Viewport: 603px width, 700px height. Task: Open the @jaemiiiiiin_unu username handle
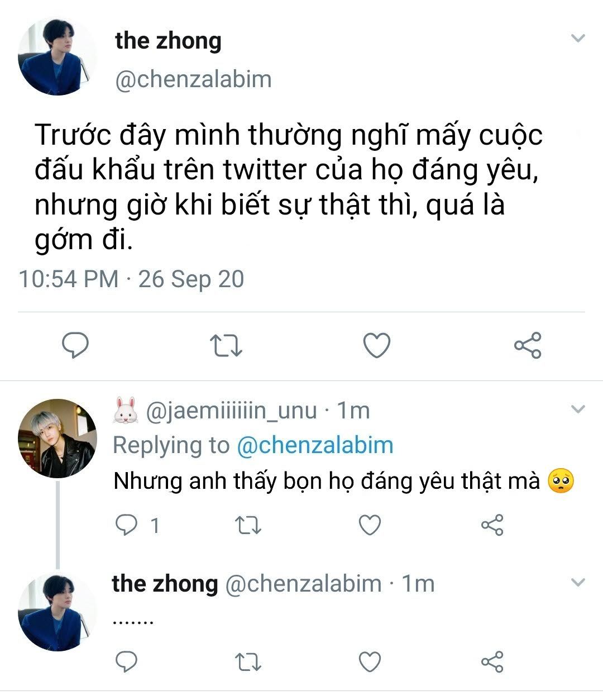pyautogui.click(x=231, y=411)
